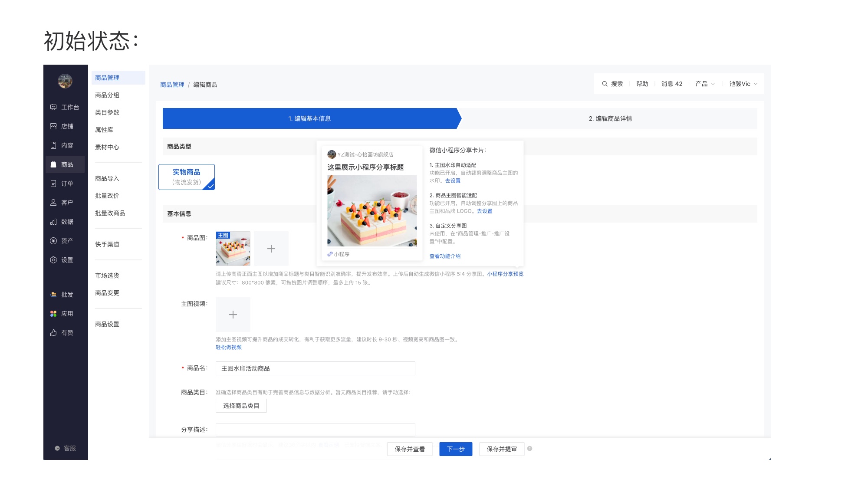Image resolution: width=868 pixels, height=479 pixels.
Task: Click the main cake product image thumbnail
Action: point(233,249)
